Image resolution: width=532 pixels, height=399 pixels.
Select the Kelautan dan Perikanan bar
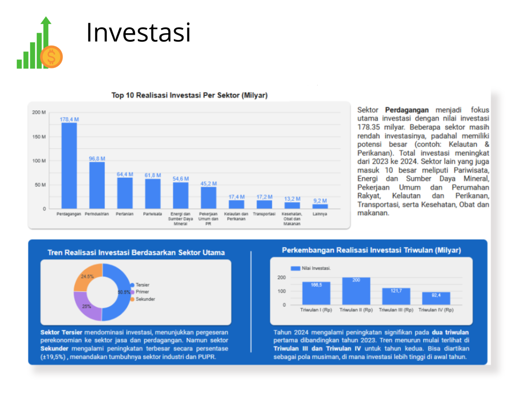(237, 204)
